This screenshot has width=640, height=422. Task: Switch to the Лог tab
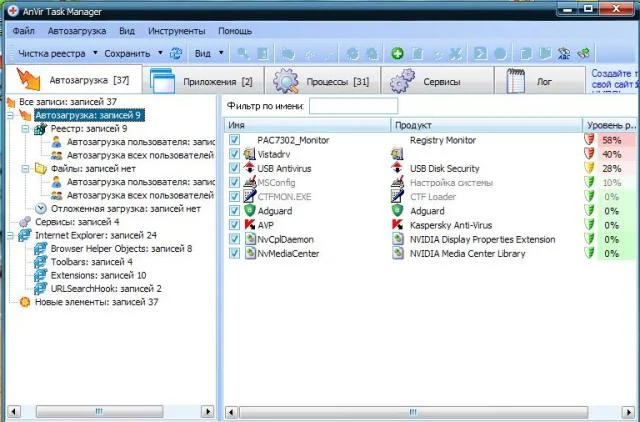(x=540, y=81)
